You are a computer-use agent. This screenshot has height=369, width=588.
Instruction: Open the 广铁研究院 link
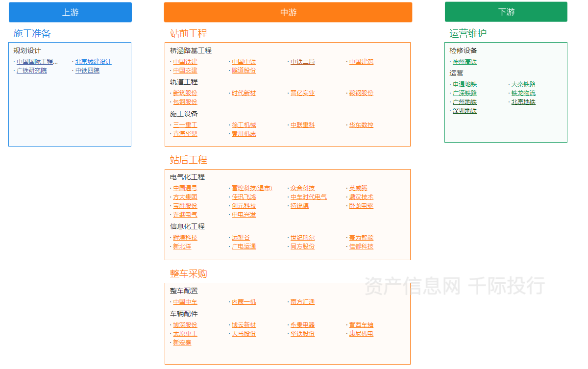[32, 71]
